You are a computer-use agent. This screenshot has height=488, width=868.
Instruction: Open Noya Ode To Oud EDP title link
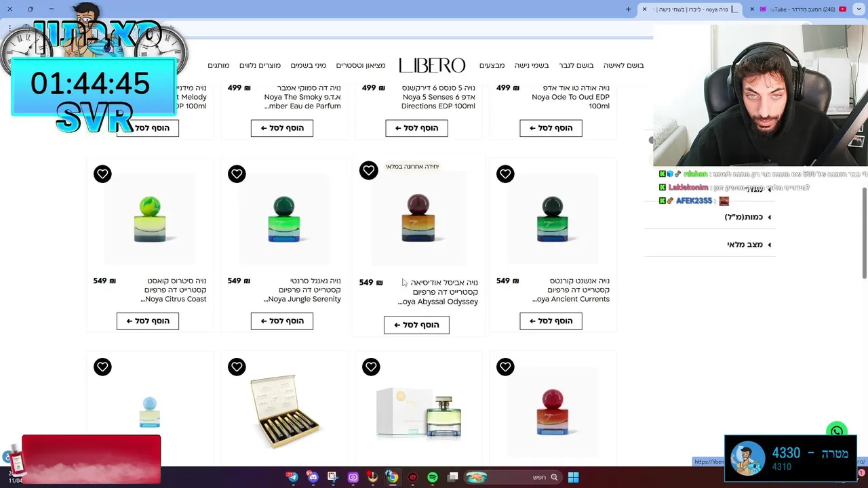pyautogui.click(x=570, y=97)
